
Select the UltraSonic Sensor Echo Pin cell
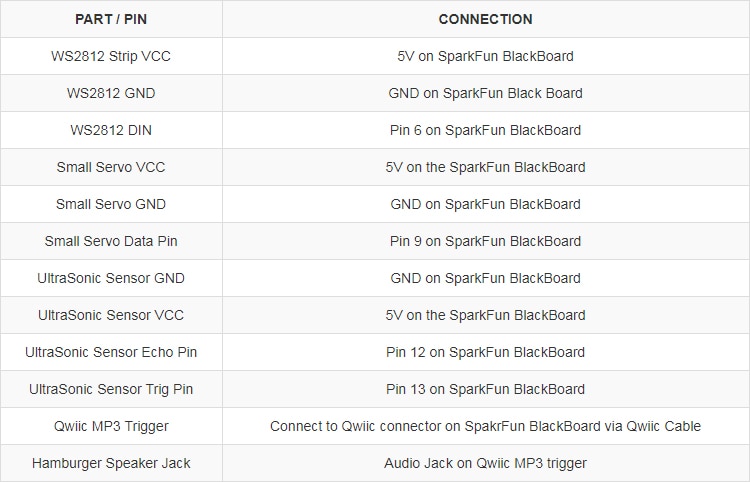tap(111, 352)
